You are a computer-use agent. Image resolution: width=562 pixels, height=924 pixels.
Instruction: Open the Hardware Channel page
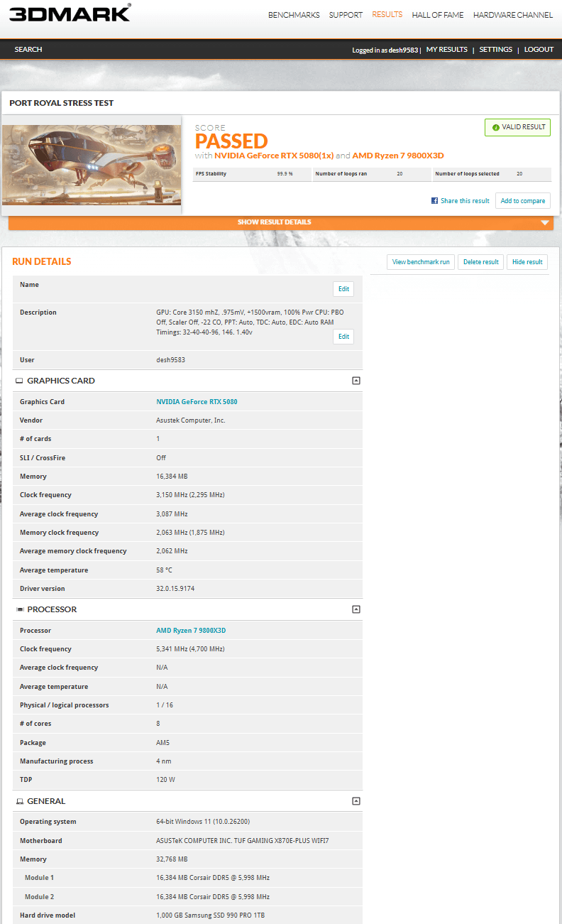[x=512, y=15]
